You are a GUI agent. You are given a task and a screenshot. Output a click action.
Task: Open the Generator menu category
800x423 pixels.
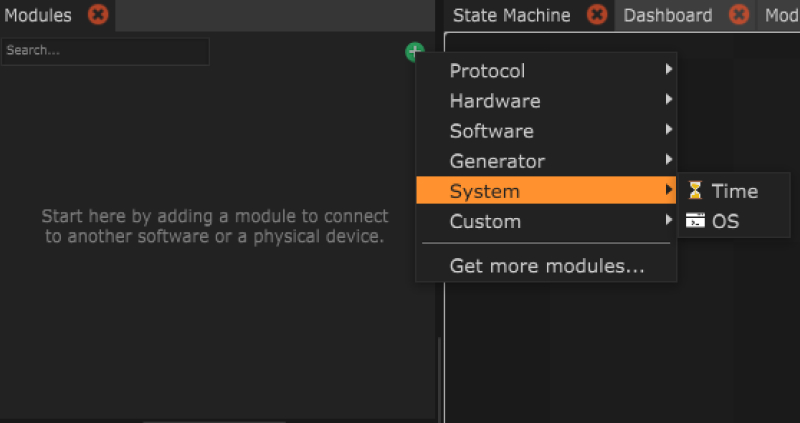(497, 161)
